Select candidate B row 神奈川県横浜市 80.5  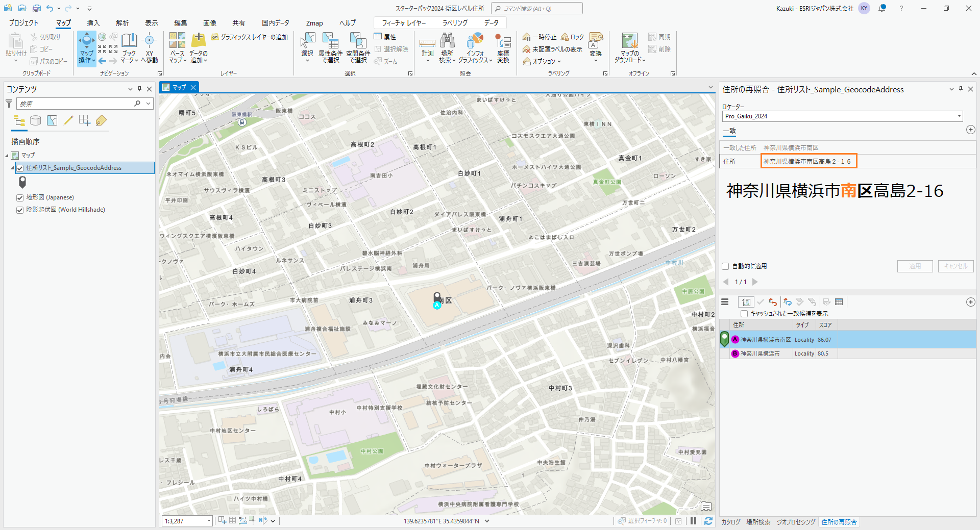[847, 354]
